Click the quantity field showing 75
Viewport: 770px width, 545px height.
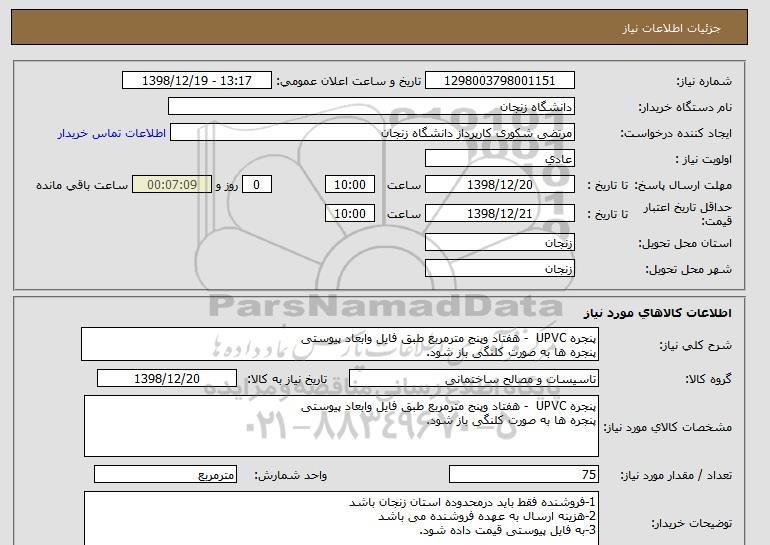pos(523,475)
